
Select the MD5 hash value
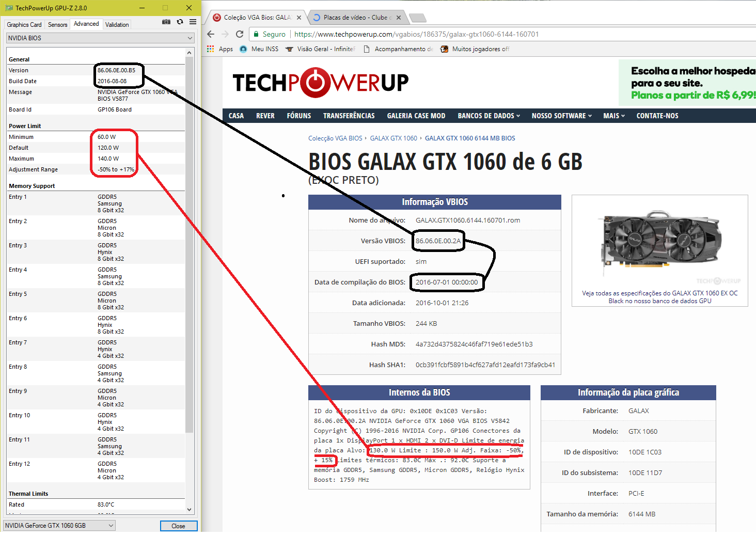(x=474, y=344)
